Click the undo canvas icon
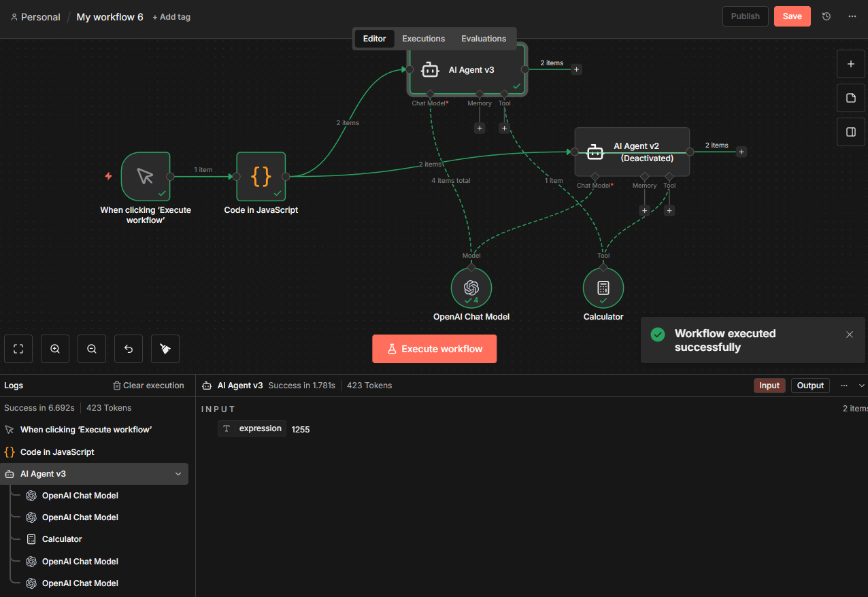868x597 pixels. [129, 349]
